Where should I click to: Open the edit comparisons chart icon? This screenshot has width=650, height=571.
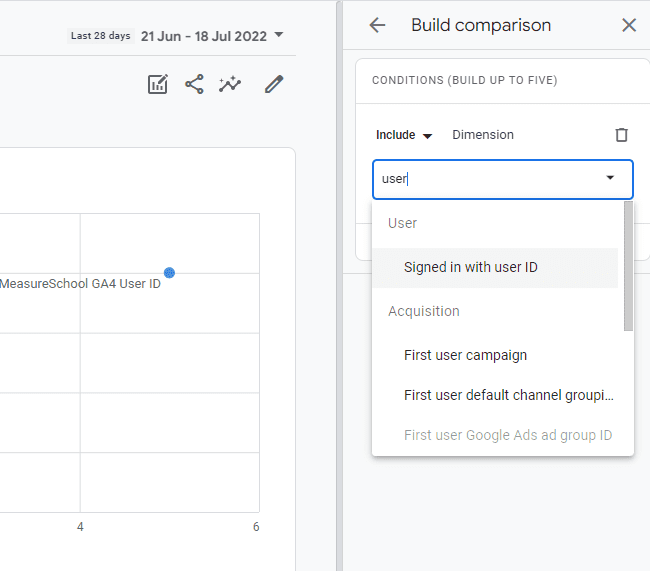[x=158, y=84]
